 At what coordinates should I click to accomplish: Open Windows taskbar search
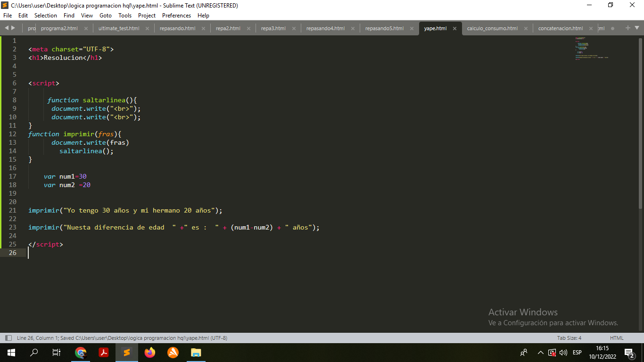(x=34, y=353)
